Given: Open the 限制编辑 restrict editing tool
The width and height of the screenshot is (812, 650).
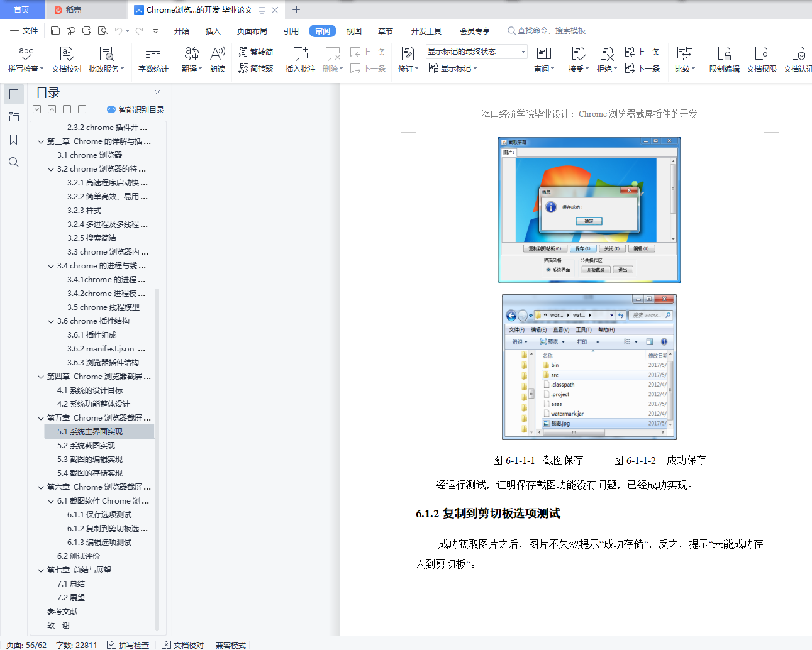Looking at the screenshot, I should point(725,60).
